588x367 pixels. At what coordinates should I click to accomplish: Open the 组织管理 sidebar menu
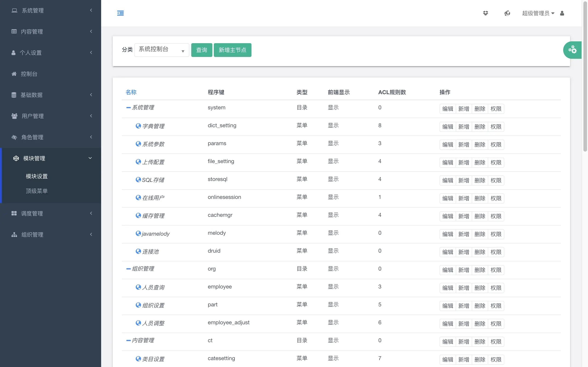[50, 234]
